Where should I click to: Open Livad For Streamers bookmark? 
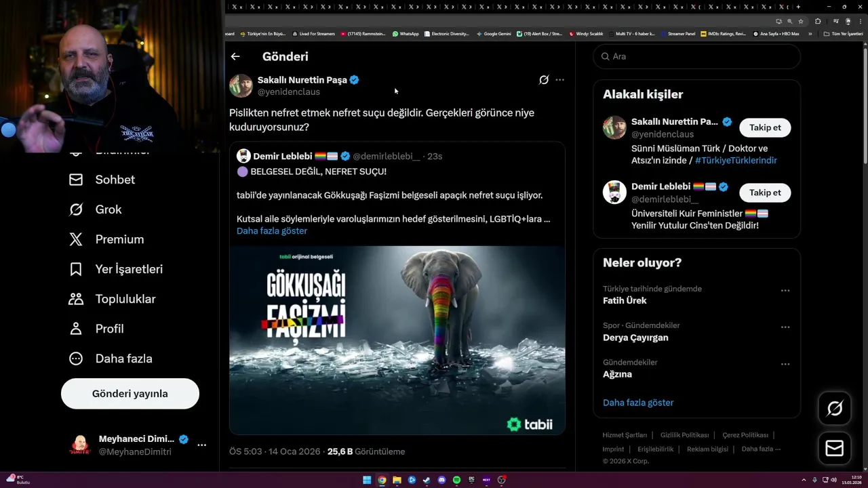313,34
